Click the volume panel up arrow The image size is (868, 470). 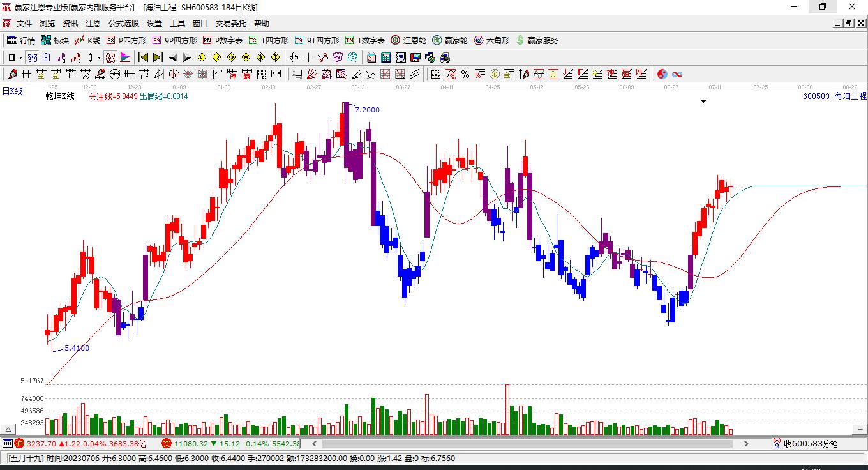tap(8, 430)
